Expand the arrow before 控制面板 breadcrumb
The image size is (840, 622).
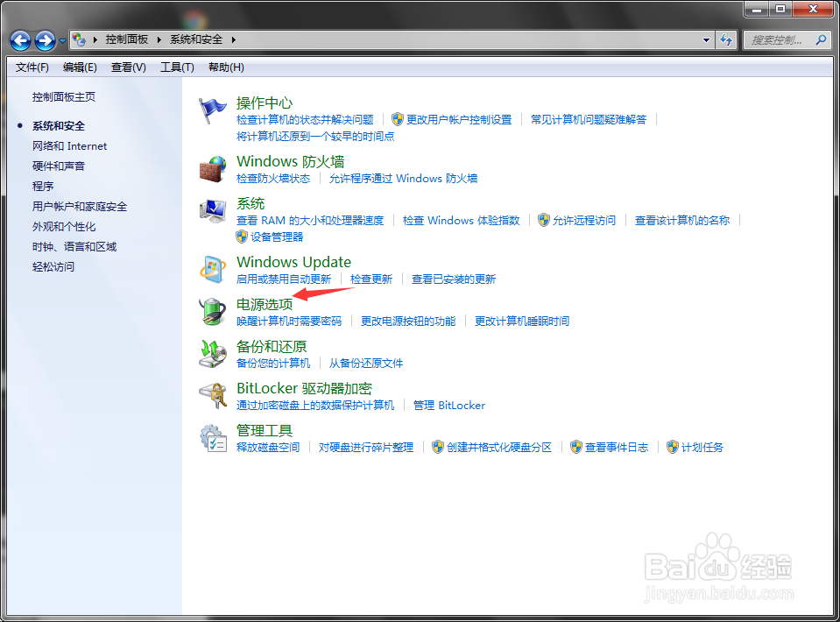(x=95, y=39)
